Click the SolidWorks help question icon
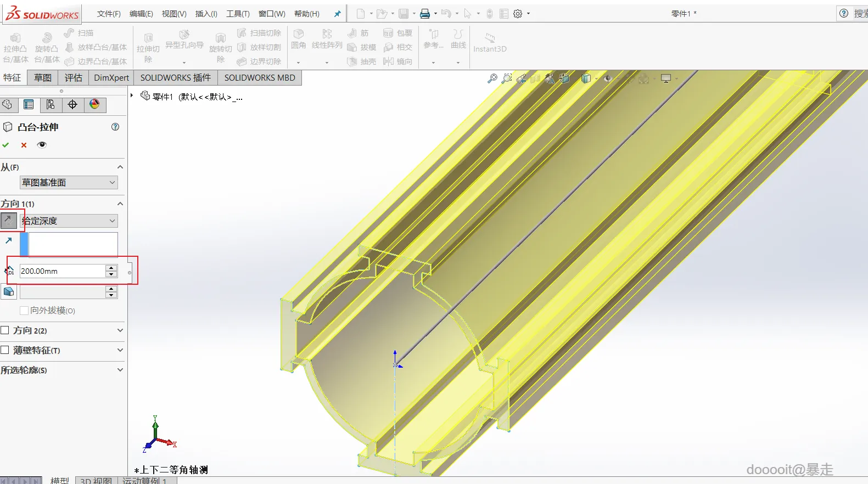Viewport: 868px width, 484px height. tap(844, 14)
